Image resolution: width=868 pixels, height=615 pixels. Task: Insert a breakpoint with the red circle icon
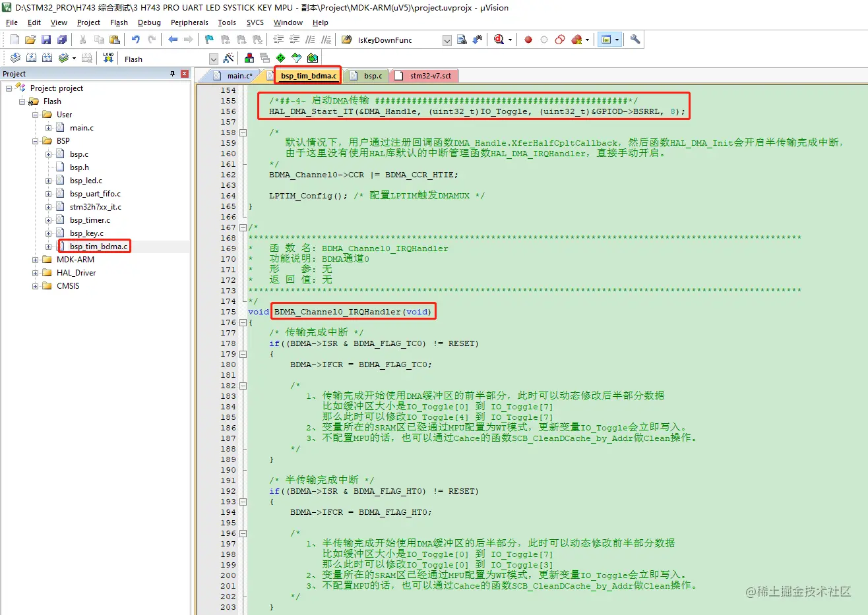(528, 40)
